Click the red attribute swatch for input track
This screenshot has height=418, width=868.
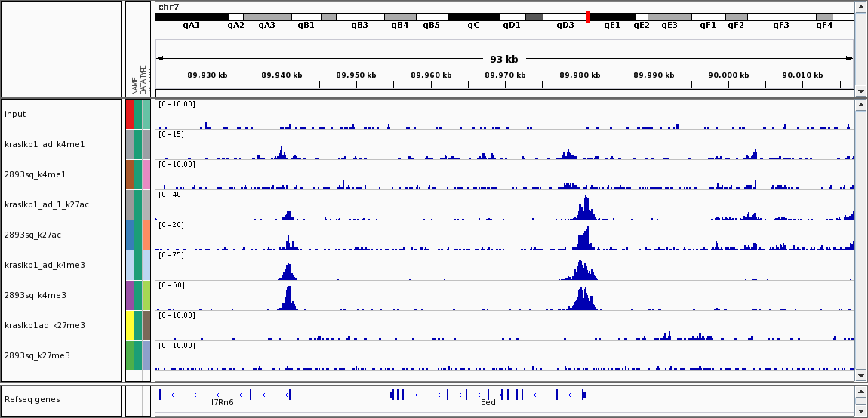click(130, 114)
